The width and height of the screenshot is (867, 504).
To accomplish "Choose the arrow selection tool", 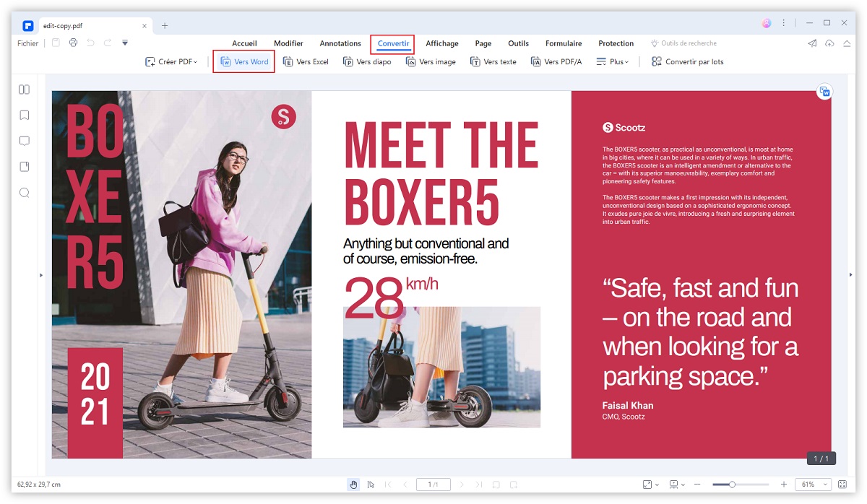I will pos(371,485).
